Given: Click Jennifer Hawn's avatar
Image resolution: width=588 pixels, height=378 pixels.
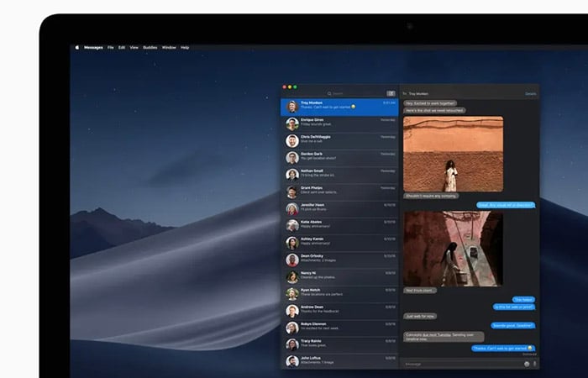Looking at the screenshot, I should click(292, 209).
